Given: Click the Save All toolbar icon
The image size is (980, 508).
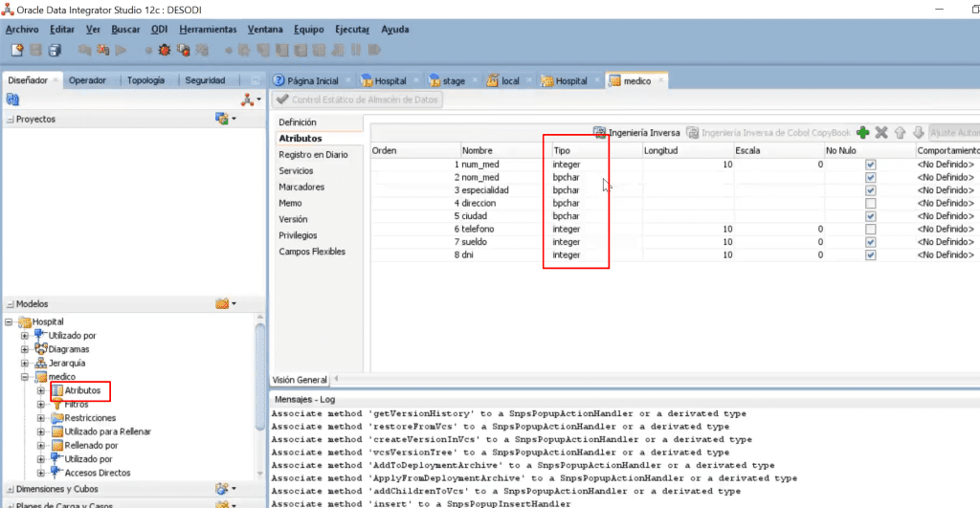Looking at the screenshot, I should tap(55, 50).
